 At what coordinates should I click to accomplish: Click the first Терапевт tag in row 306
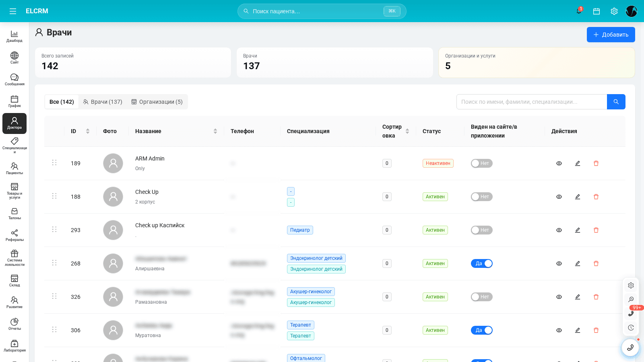[301, 325]
